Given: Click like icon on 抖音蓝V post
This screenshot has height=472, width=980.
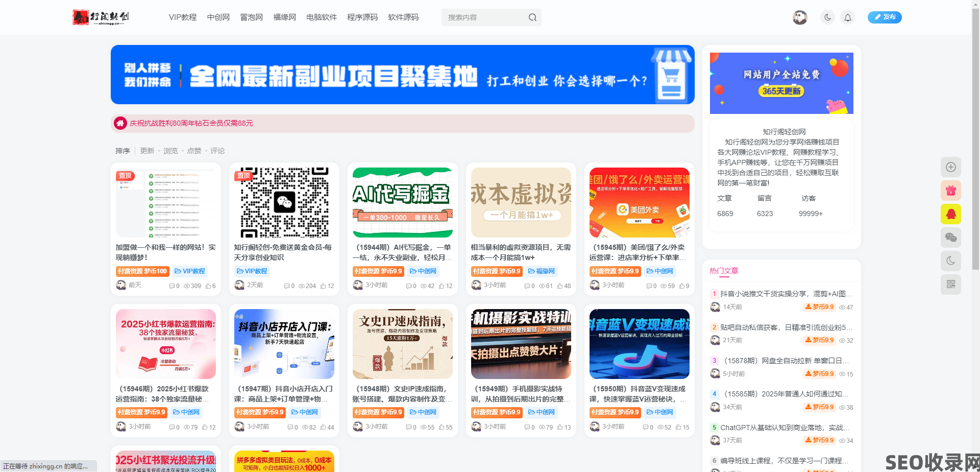Looking at the screenshot, I should coord(678,428).
